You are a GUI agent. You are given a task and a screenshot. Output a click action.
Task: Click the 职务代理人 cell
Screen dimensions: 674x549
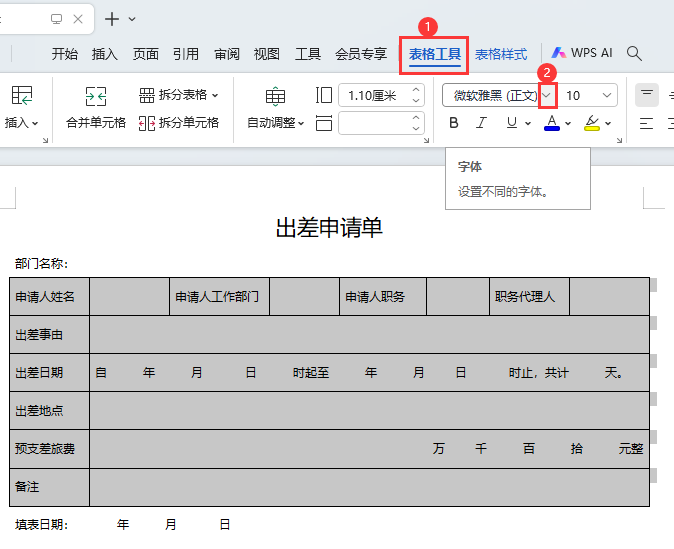pyautogui.click(x=529, y=297)
